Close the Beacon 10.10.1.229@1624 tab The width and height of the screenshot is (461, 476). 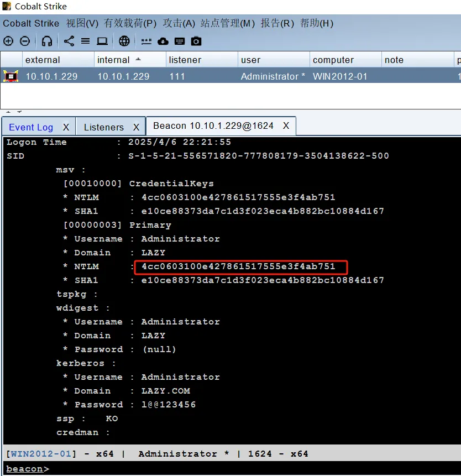coord(286,125)
